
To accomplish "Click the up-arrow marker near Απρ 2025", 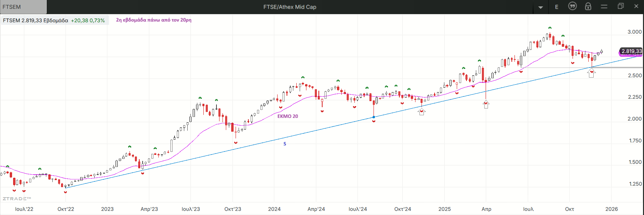I will [486, 104].
